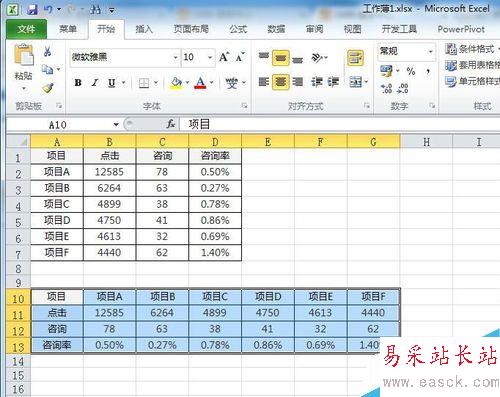Click the insert function fx button
Viewport: 500px width, 397px height.
pos(170,124)
